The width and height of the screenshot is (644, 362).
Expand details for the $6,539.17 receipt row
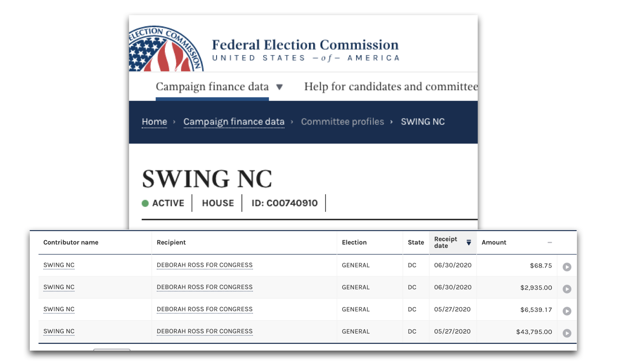pos(567,311)
